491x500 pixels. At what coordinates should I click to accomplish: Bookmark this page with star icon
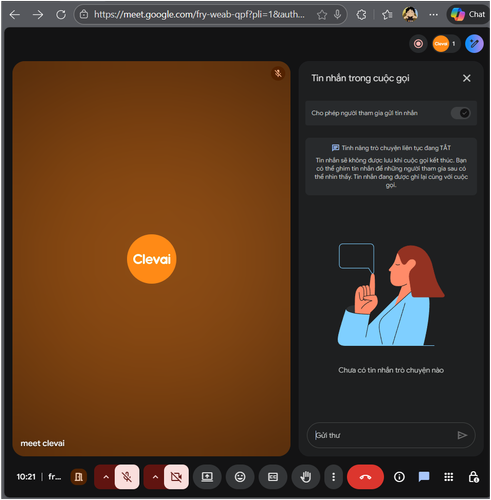click(322, 14)
